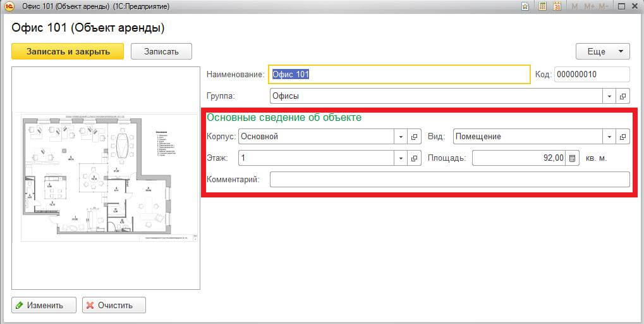The width and height of the screenshot is (644, 324).
Task: Open Корпус item with open-form icon
Action: [x=415, y=137]
